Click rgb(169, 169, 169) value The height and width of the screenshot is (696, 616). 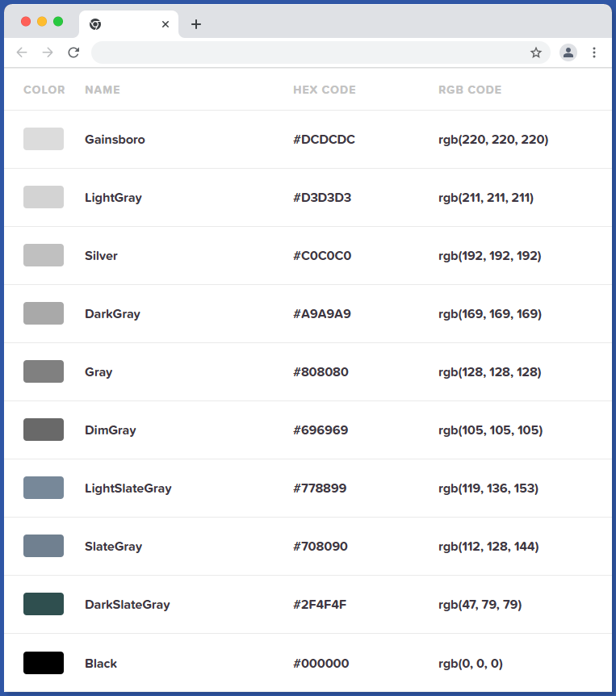[490, 314]
